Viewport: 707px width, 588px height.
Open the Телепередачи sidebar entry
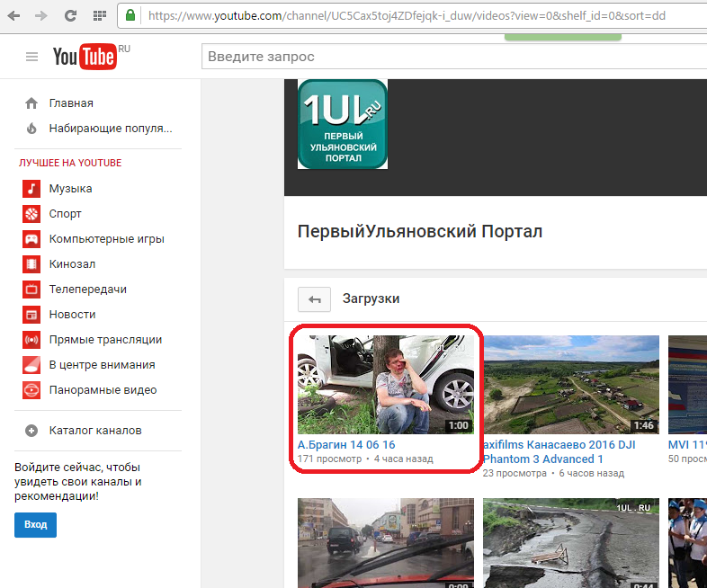pos(88,290)
